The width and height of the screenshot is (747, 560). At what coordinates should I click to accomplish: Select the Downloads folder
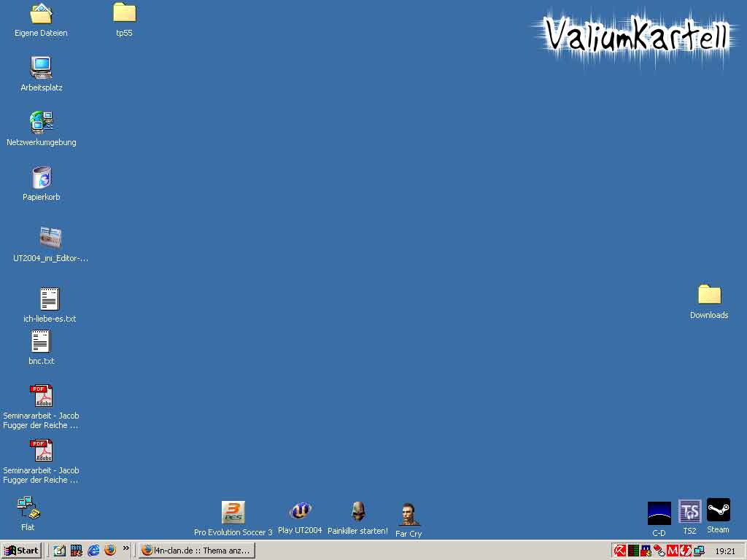pos(709,295)
